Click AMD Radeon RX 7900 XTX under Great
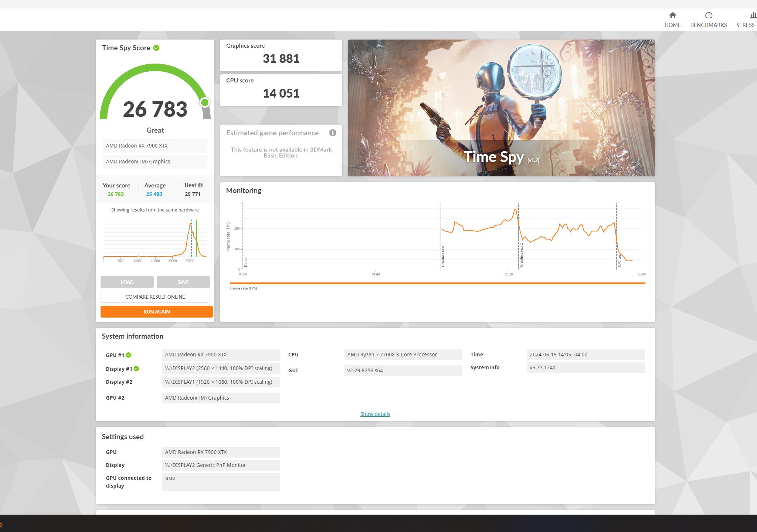Screen dimensions: 757x532 click(x=155, y=146)
